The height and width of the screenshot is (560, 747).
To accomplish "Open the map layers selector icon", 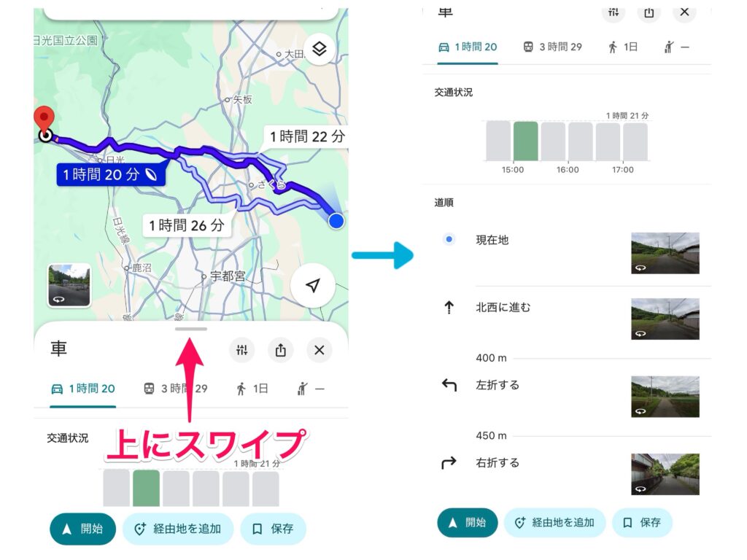I will pos(319,50).
